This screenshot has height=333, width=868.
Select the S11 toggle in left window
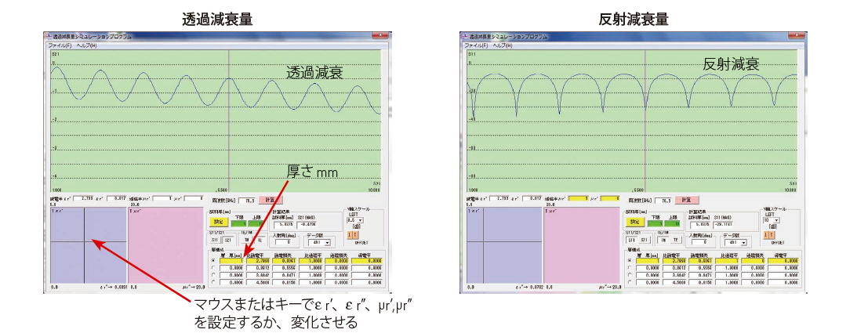pyautogui.click(x=214, y=240)
